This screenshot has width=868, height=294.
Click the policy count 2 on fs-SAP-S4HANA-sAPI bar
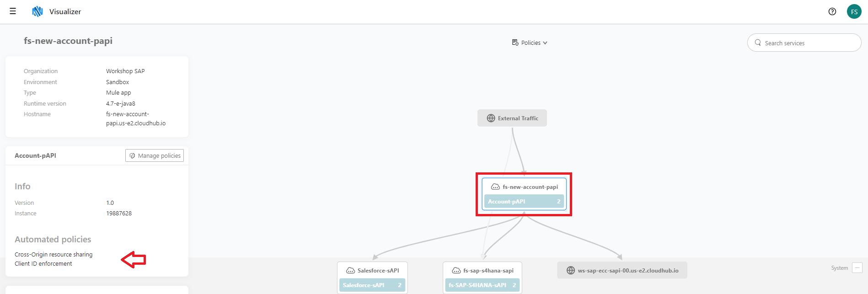[514, 285]
